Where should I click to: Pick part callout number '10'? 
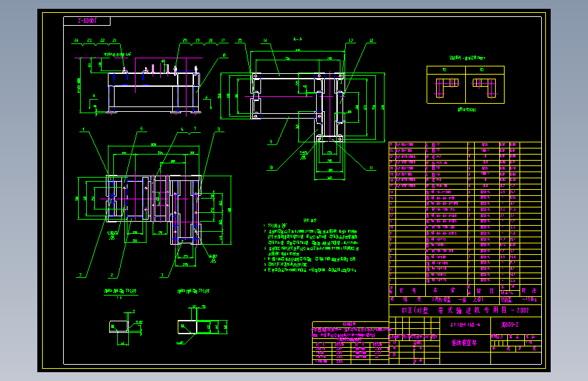[x=271, y=167]
